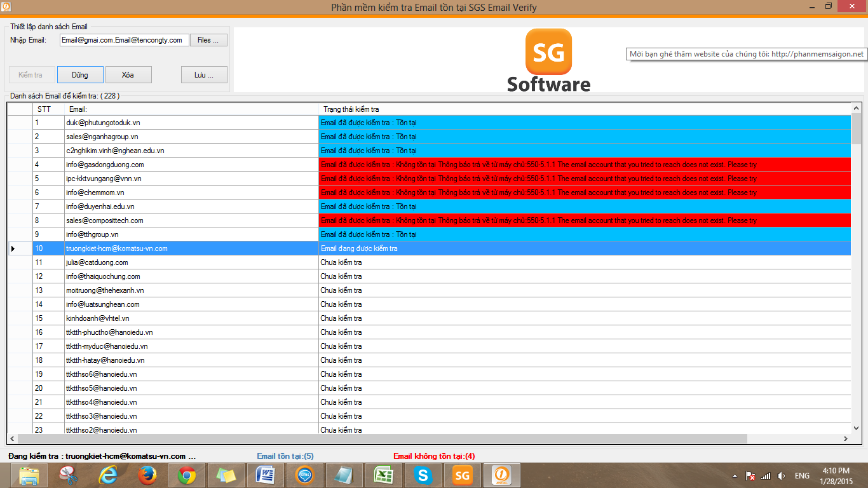
Task: Click the Files ... button
Action: point(208,40)
